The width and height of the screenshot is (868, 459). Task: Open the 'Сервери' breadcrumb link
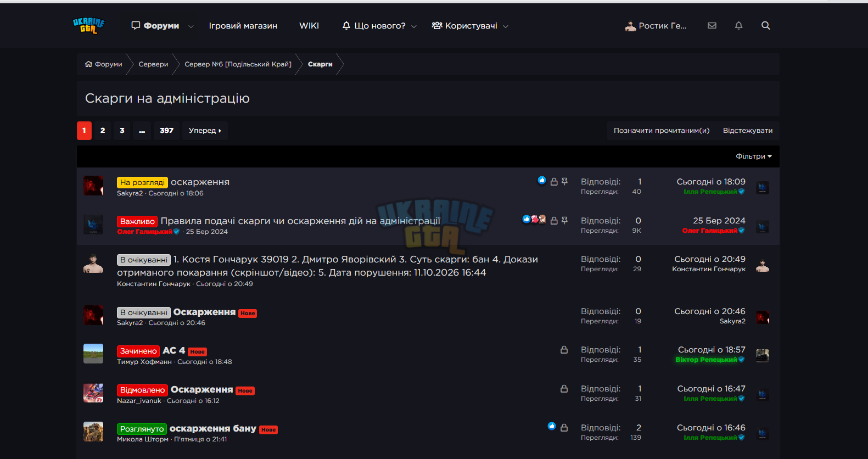pos(153,64)
